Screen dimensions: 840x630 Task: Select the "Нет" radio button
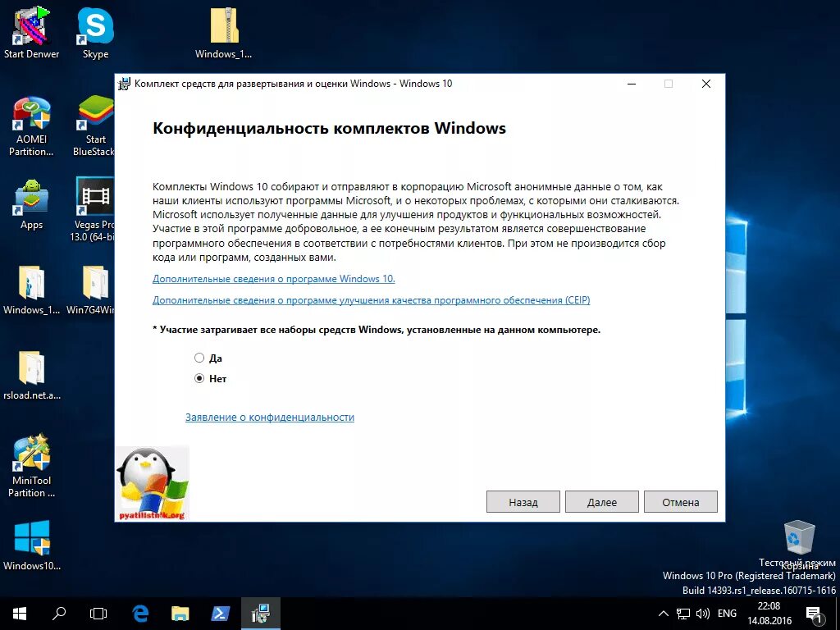pyautogui.click(x=199, y=378)
